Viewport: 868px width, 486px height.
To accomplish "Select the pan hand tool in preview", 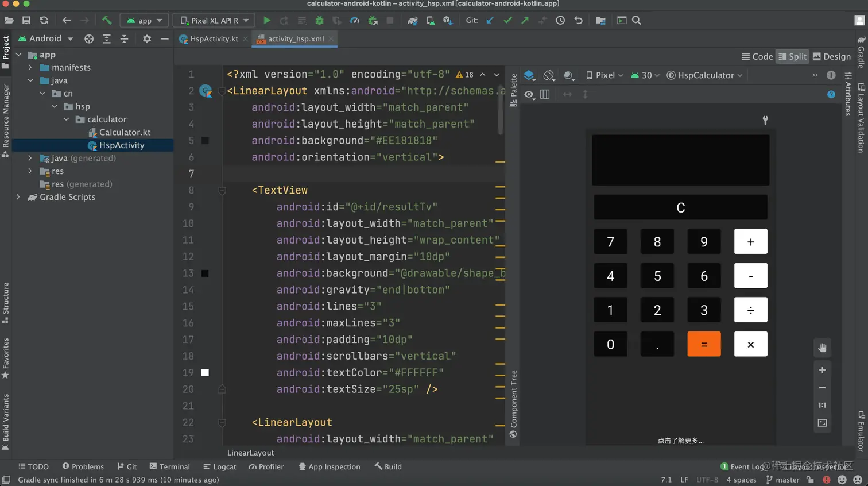I will pos(822,348).
